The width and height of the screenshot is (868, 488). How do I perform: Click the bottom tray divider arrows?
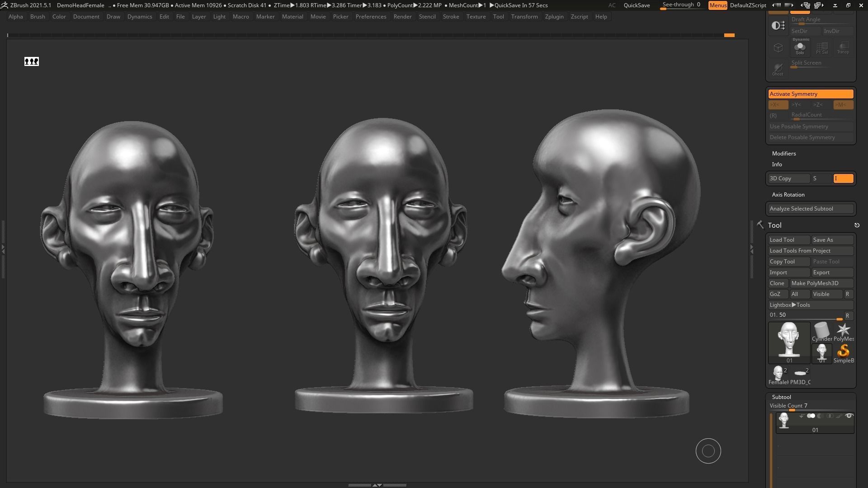click(377, 485)
